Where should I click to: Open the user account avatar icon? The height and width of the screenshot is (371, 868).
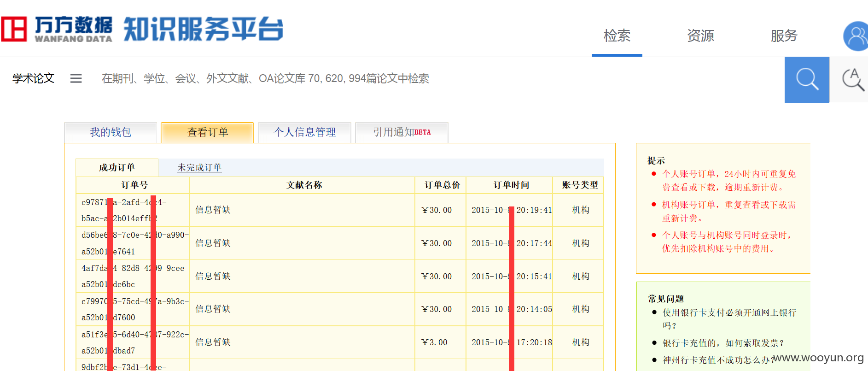(x=856, y=36)
